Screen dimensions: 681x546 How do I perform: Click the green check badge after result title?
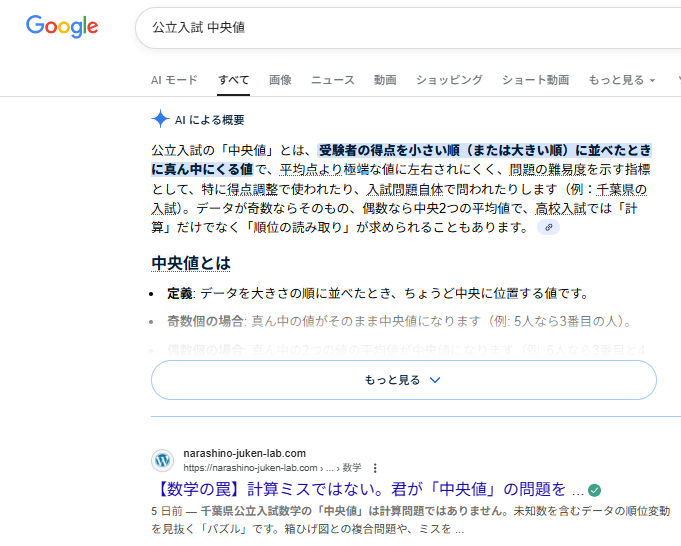click(594, 491)
